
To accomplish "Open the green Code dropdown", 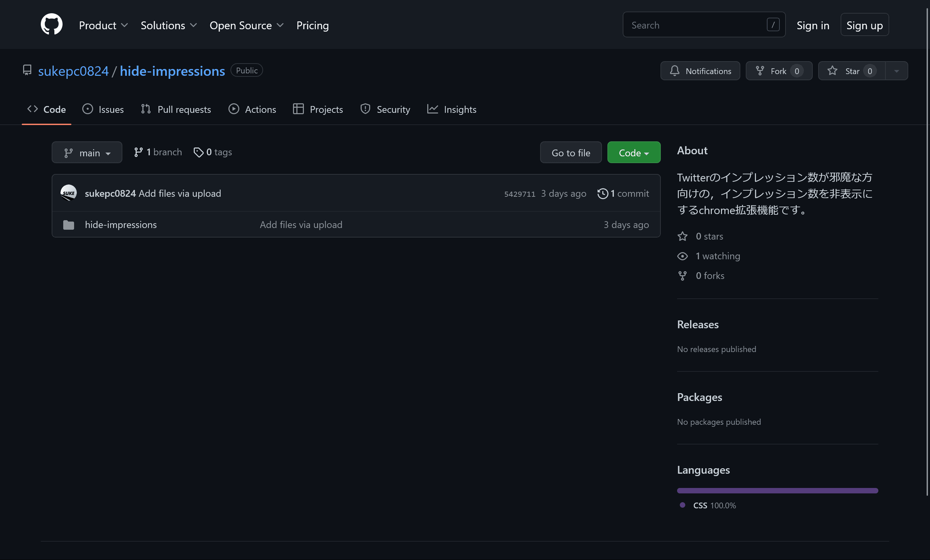I will pyautogui.click(x=634, y=153).
